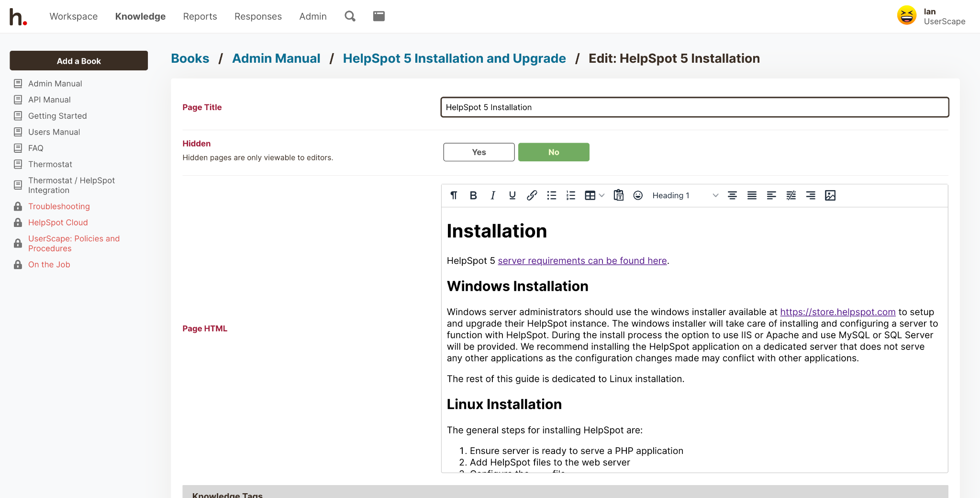
Task: Click the insert table icon
Action: tap(590, 195)
